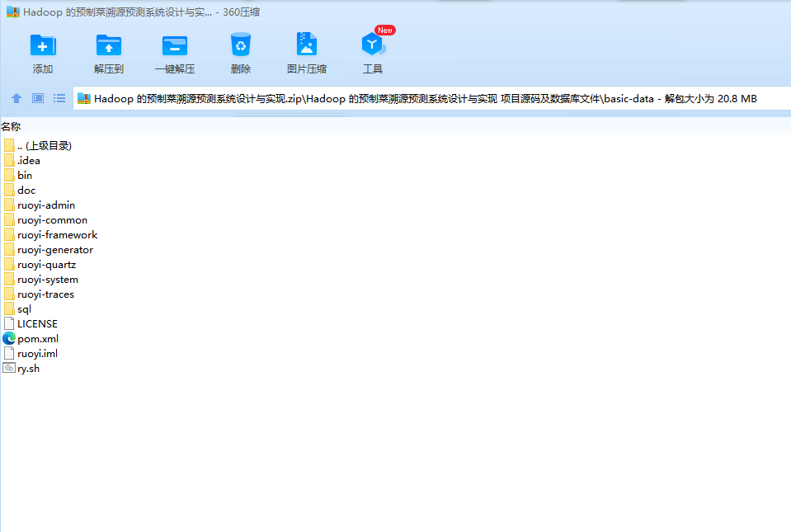Select the .. (上级目录) parent folder

[38, 146]
